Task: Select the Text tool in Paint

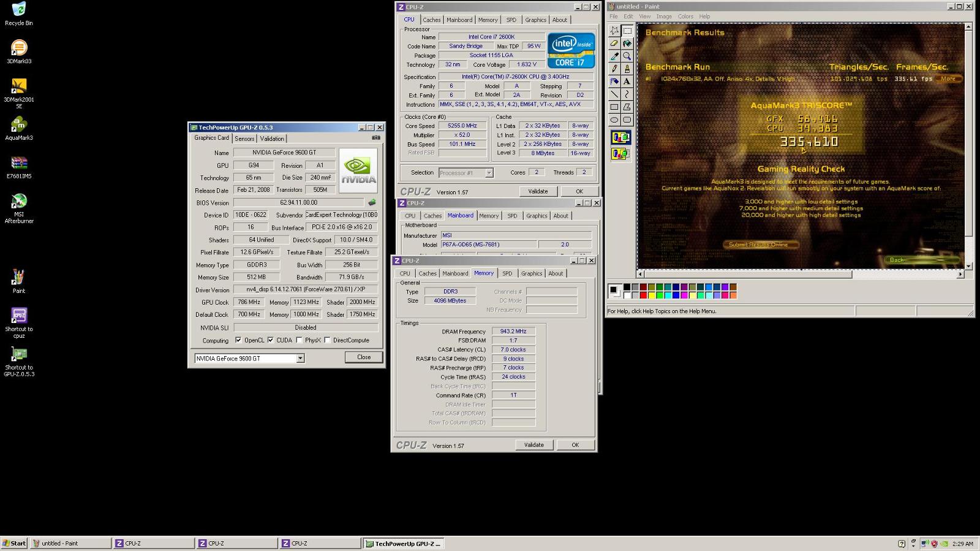Action: [x=627, y=82]
